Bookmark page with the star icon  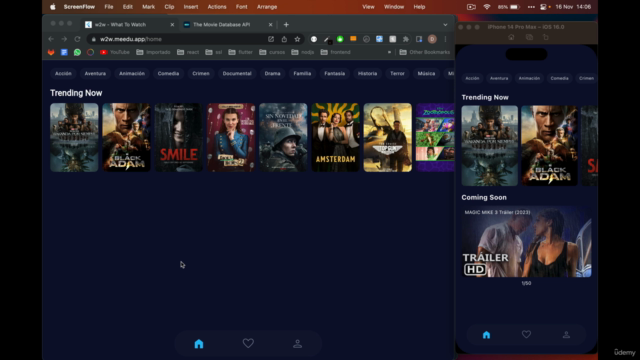tap(297, 39)
